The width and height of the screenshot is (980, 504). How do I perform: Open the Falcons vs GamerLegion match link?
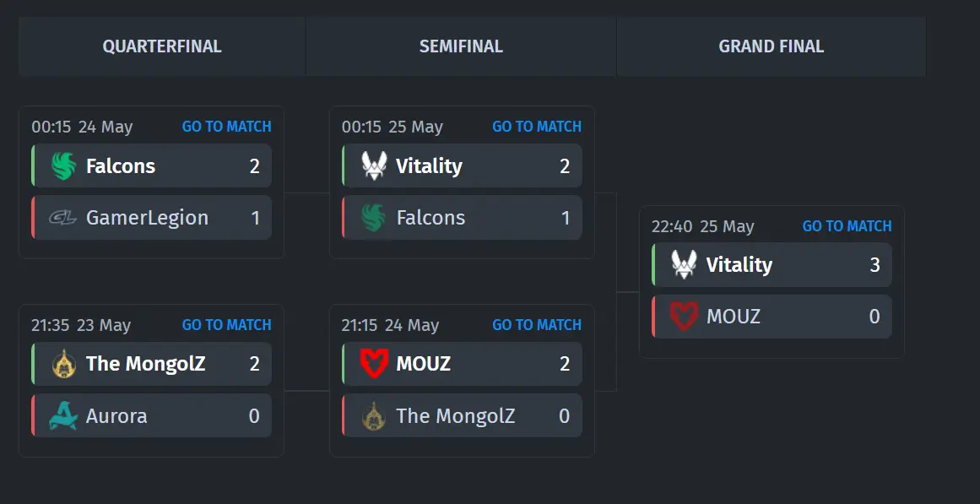coord(227,127)
